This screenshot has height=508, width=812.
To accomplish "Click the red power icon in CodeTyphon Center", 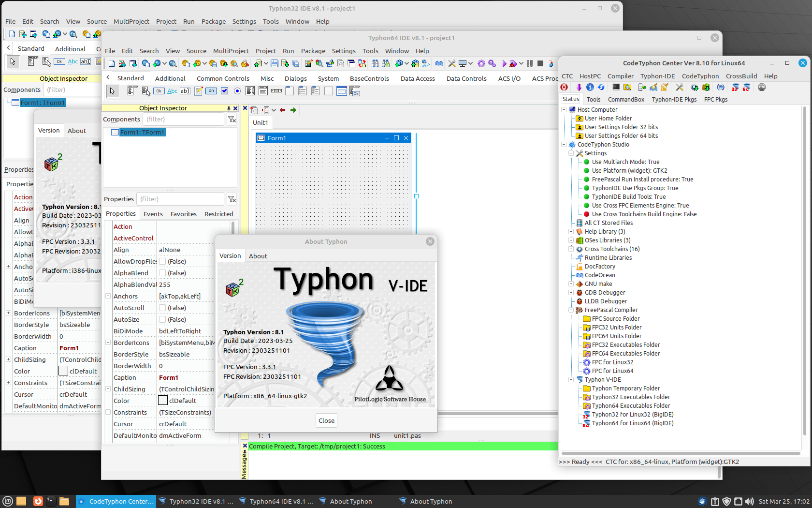I will coord(564,87).
